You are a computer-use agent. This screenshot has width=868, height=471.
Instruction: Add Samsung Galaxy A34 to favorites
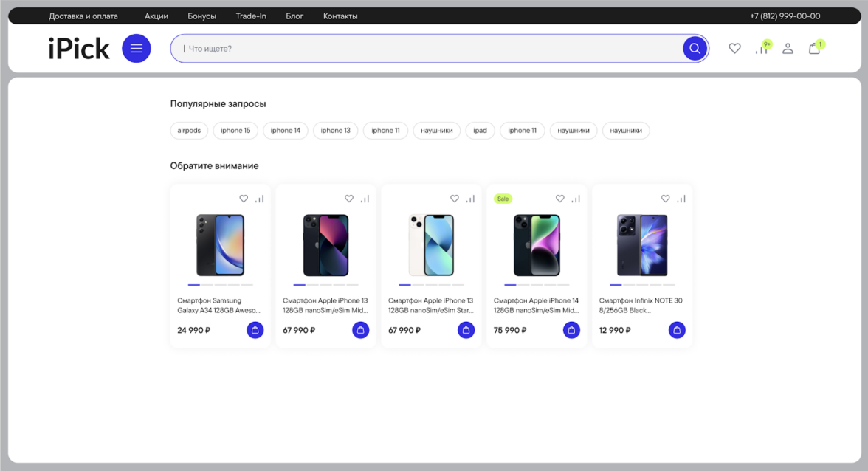tap(244, 199)
